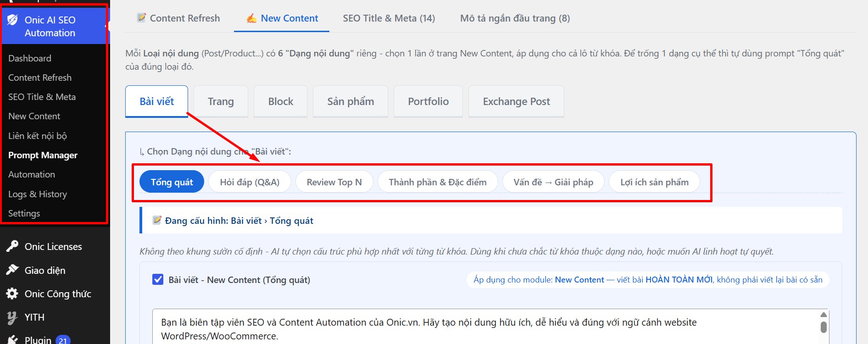Click the notepad icon beside Đang cấu hình
868x344 pixels.
(x=157, y=220)
